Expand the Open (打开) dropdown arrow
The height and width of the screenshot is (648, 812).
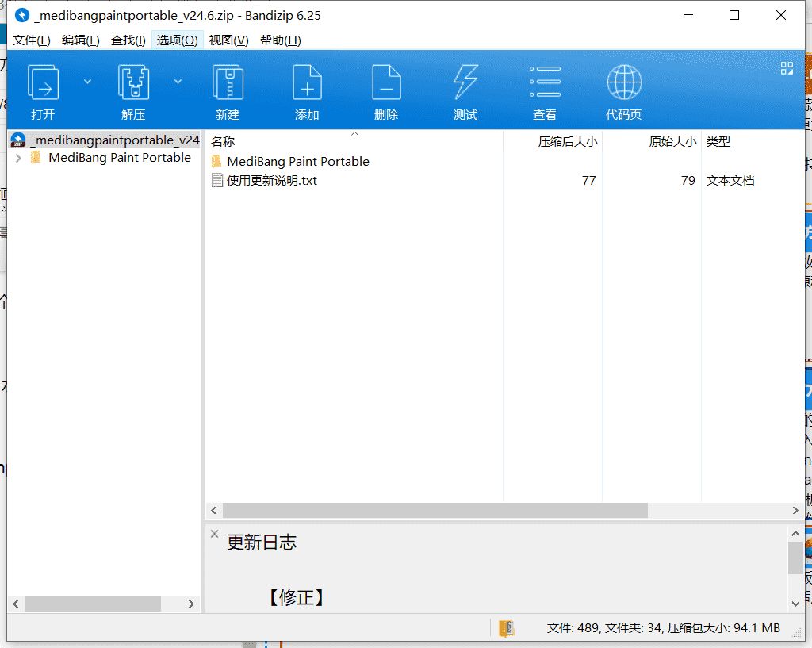click(87, 82)
